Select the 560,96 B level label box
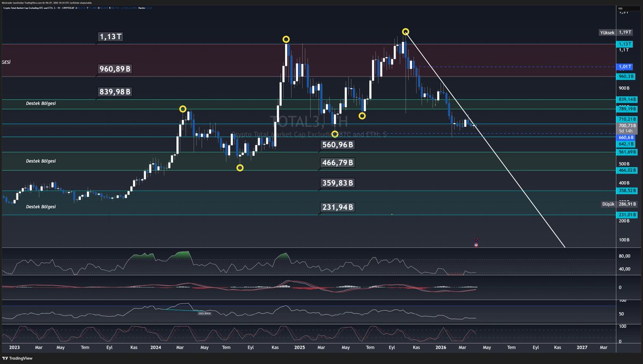Image resolution: width=643 pixels, height=364 pixels. tap(338, 145)
